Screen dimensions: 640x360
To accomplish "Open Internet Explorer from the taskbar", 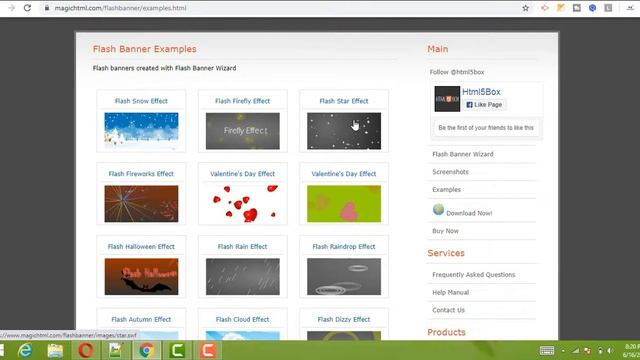I will [x=25, y=350].
